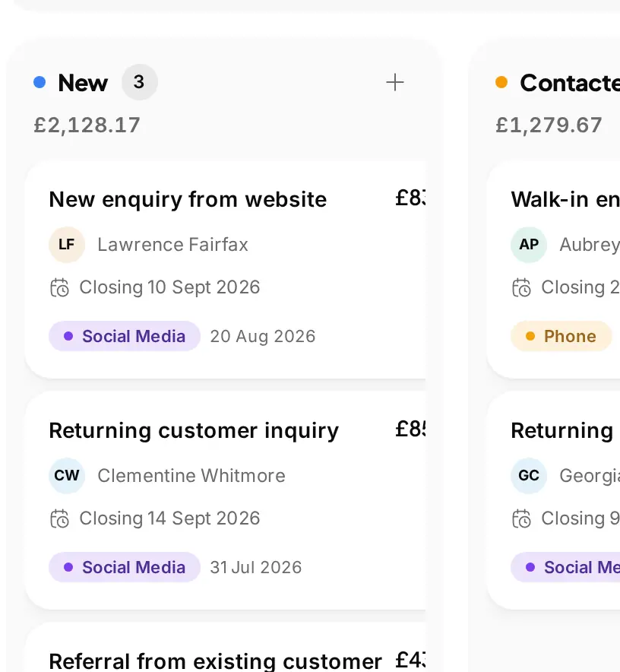Viewport: 620px width, 672px height.
Task: Click the New column count badge 3
Action: click(x=139, y=82)
